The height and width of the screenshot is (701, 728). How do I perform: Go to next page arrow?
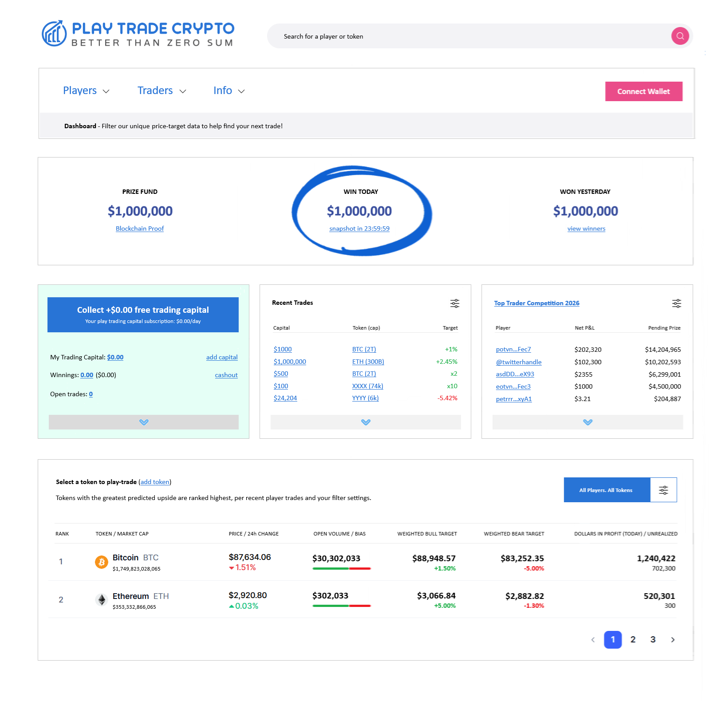(x=673, y=640)
